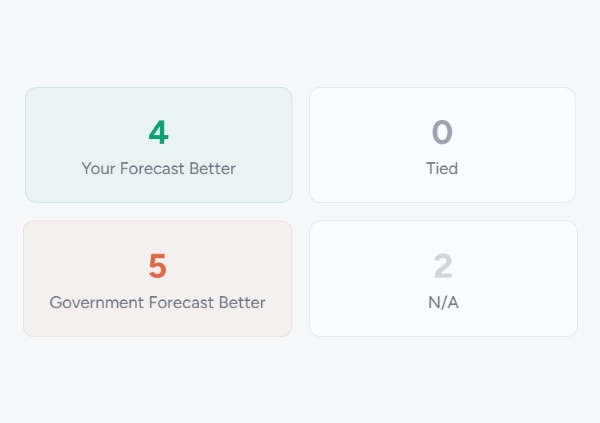Viewport: 600px width, 423px height.
Task: Click the gray number 0
Action: [x=442, y=132]
